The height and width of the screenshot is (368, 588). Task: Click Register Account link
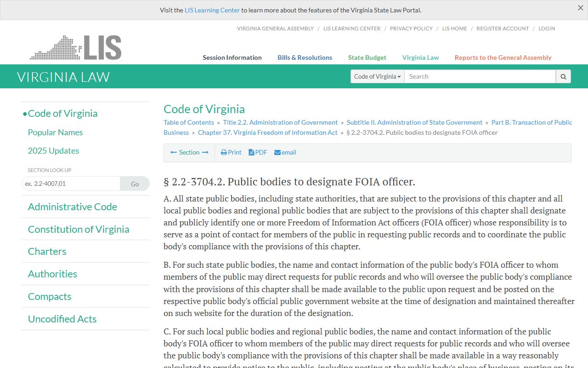click(x=503, y=29)
